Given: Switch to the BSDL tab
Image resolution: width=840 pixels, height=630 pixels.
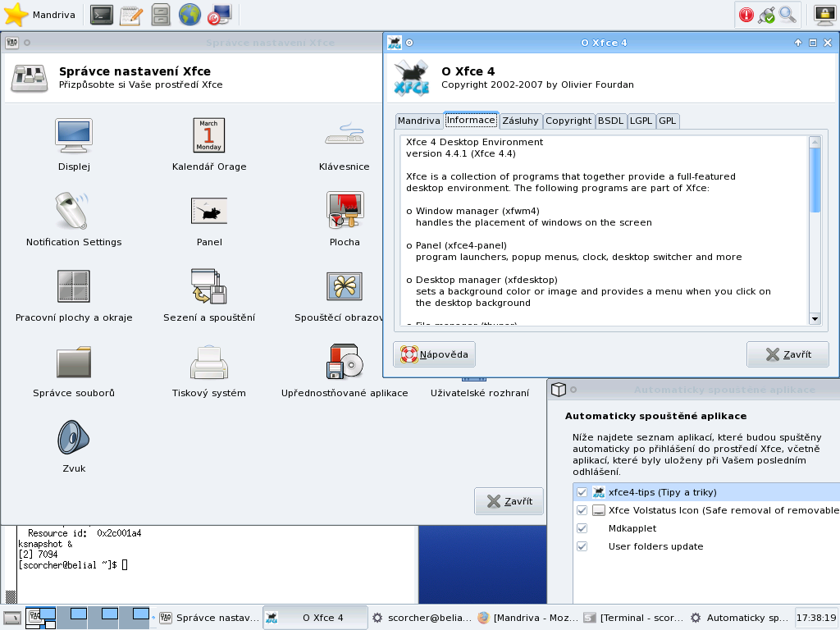Looking at the screenshot, I should tap(610, 121).
